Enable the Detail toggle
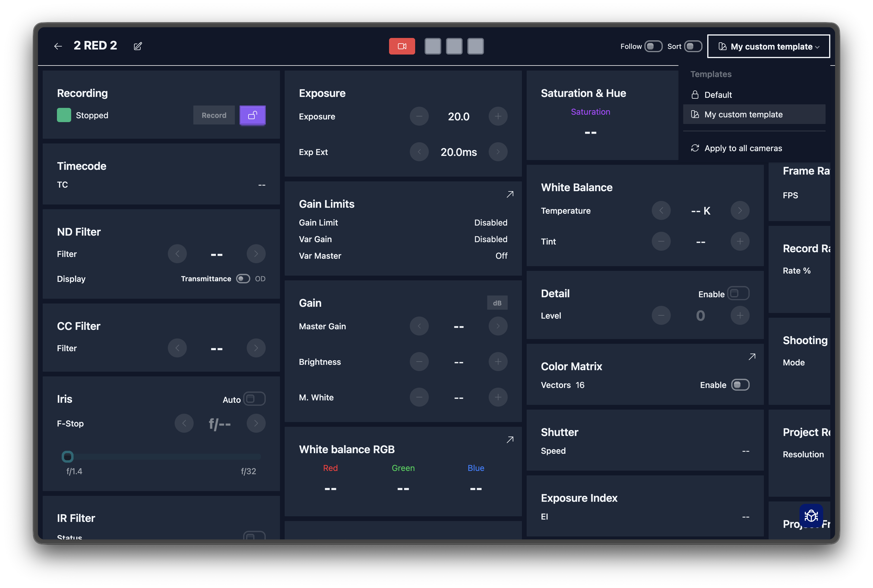 [738, 293]
